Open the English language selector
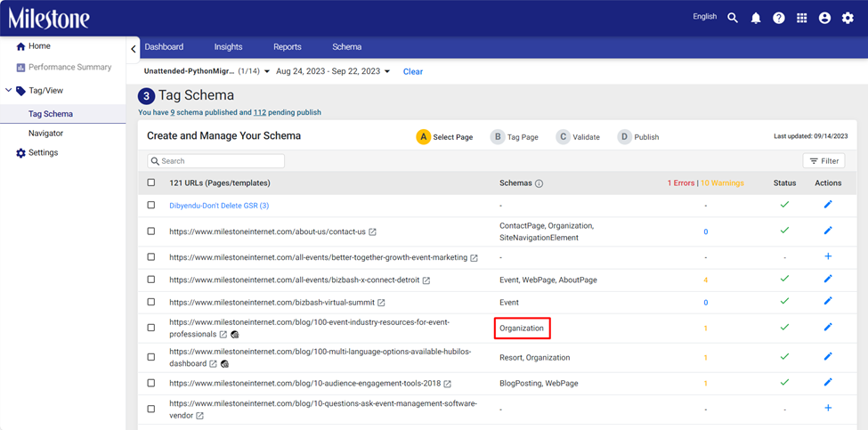The width and height of the screenshot is (868, 430). point(705,17)
